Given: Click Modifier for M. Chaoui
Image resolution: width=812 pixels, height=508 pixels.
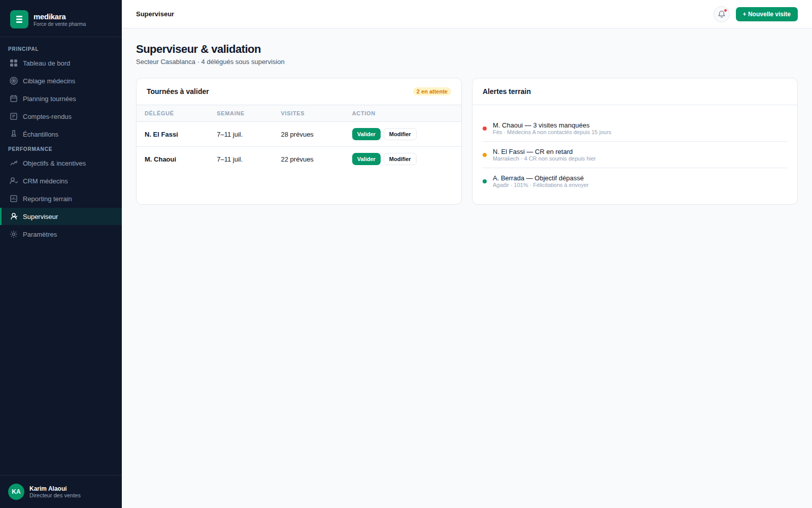Looking at the screenshot, I should [400, 159].
